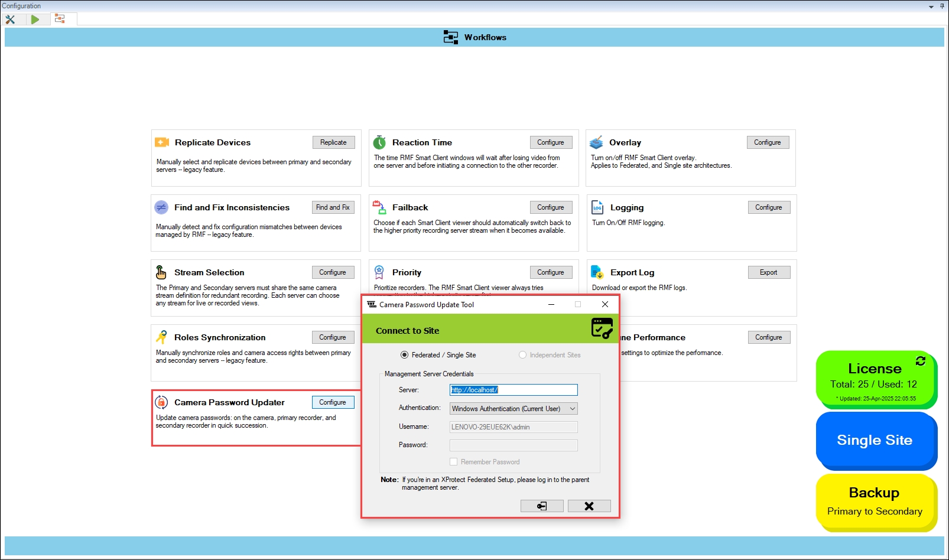Click the Stream Selection hand icon
Viewport: 949px width, 560px height.
coord(161,272)
